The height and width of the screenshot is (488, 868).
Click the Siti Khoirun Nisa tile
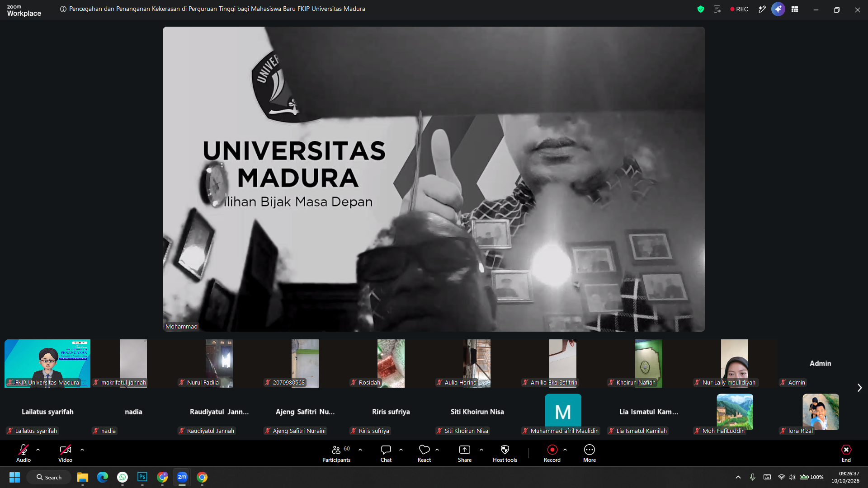tap(477, 412)
